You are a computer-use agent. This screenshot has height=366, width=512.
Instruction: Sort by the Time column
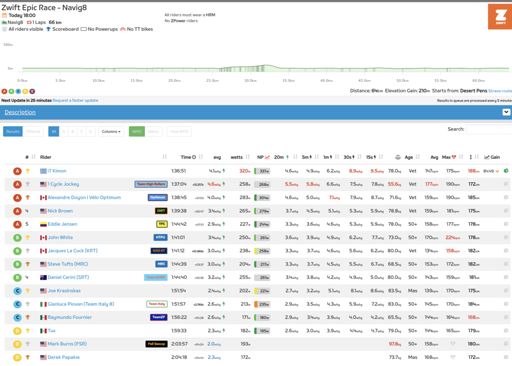188,157
